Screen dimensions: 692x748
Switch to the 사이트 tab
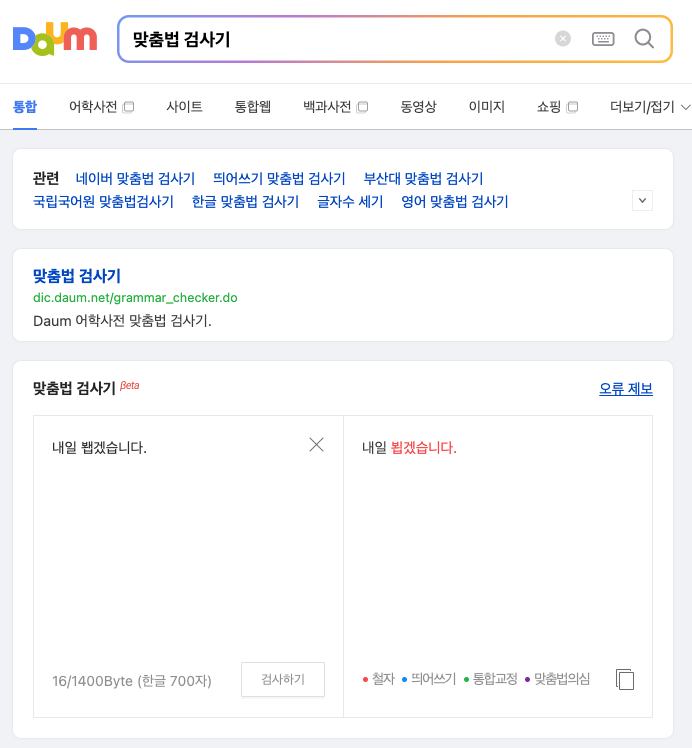pos(184,106)
